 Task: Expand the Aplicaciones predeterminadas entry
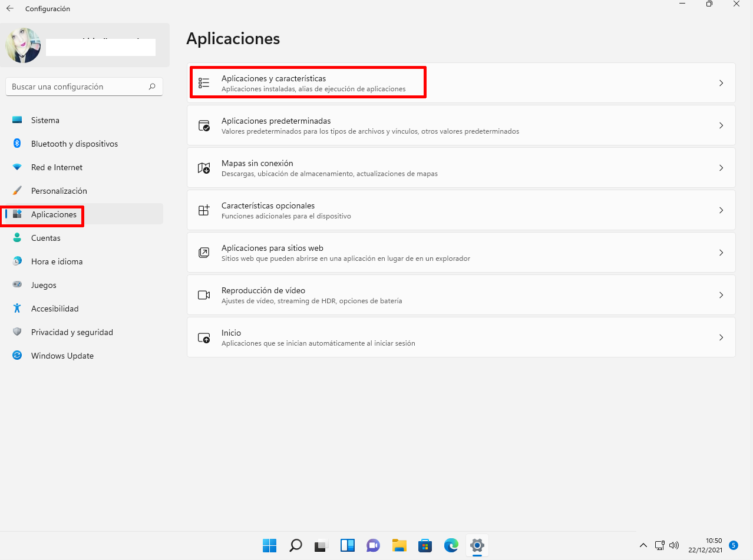(x=461, y=125)
